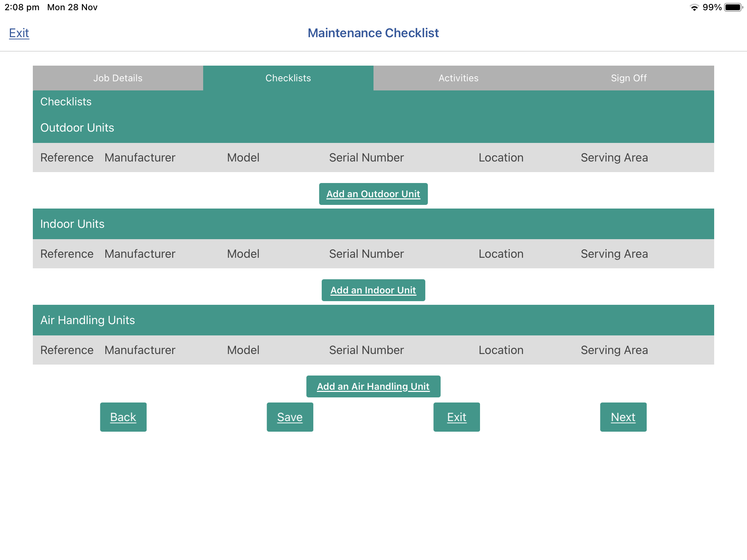Open the Activities tab
This screenshot has width=747, height=560.
pyautogui.click(x=458, y=78)
